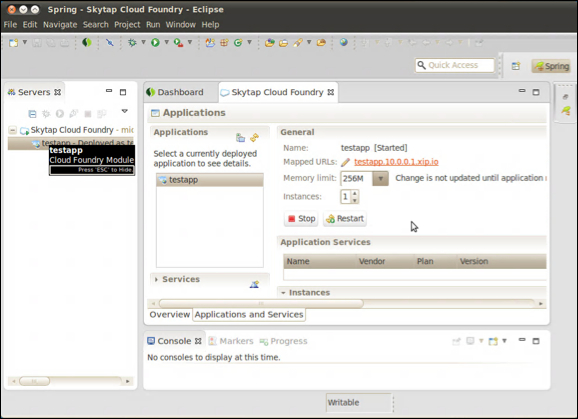Open the Spring Dashboard toolbar icon
Screen dimensions: 578x419
coord(87,43)
